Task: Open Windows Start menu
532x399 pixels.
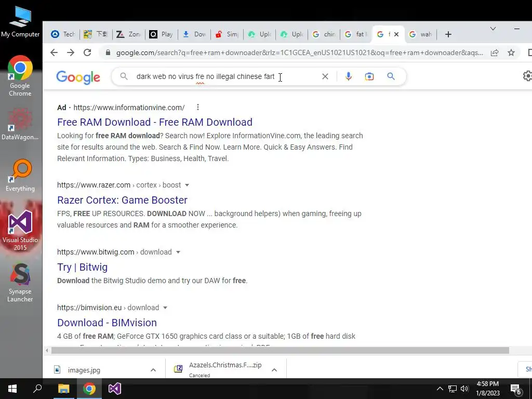Action: pos(12,389)
